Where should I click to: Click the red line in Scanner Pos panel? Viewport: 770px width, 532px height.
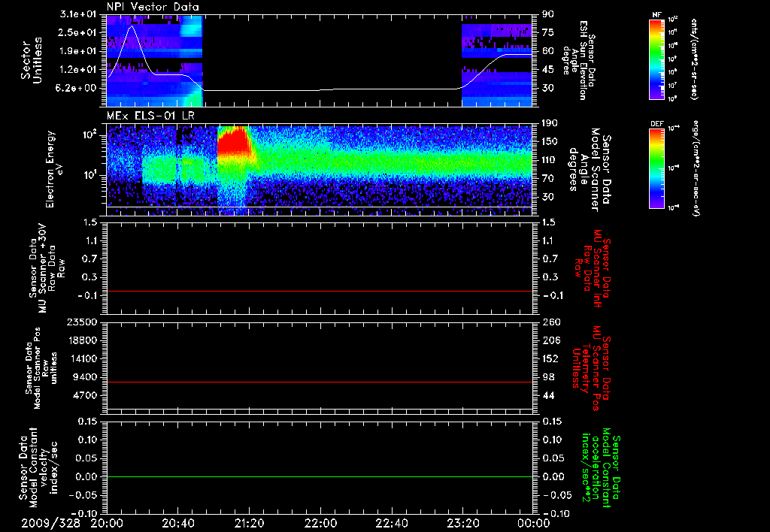tap(320, 382)
